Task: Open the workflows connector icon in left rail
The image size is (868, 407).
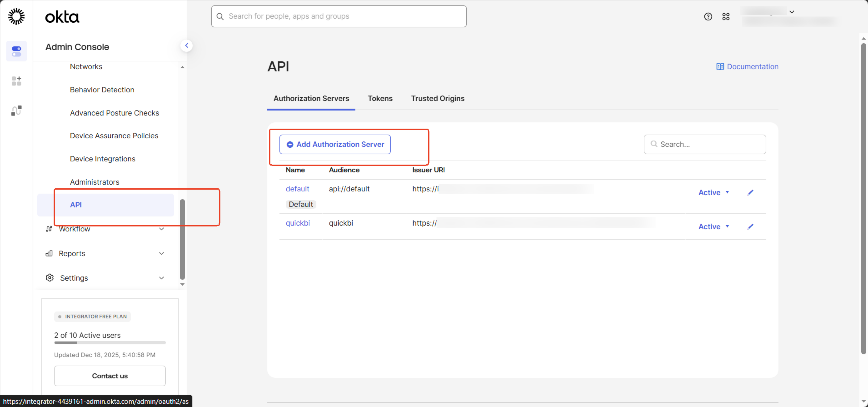Action: tap(16, 111)
